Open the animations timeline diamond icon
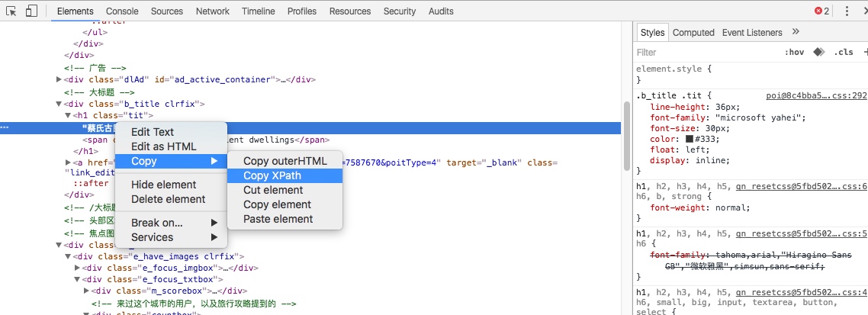 click(818, 52)
